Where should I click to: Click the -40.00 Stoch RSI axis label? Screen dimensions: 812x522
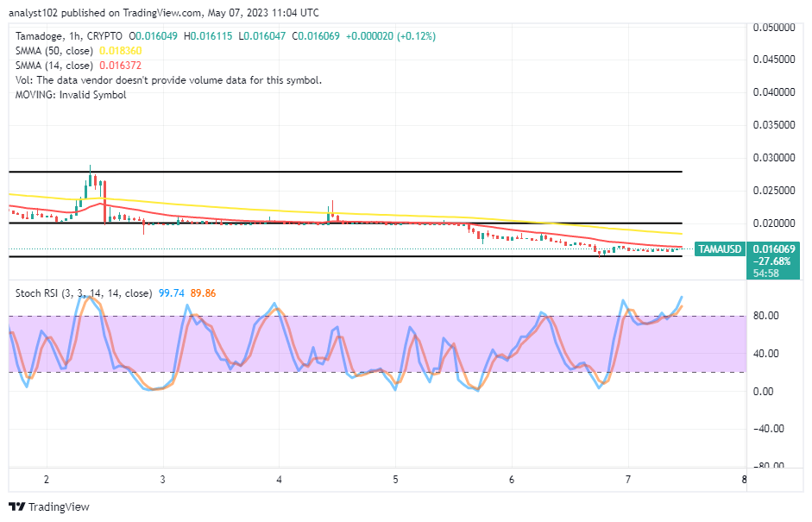click(769, 429)
